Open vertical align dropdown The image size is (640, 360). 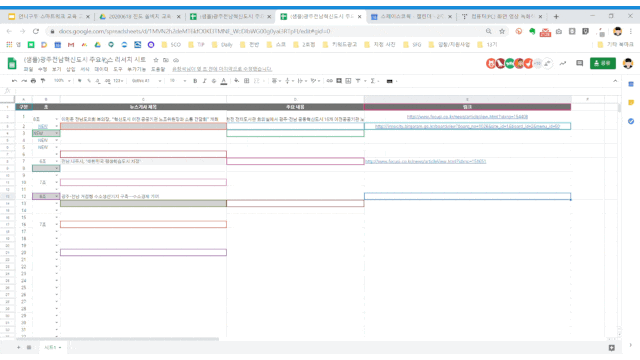[289, 81]
